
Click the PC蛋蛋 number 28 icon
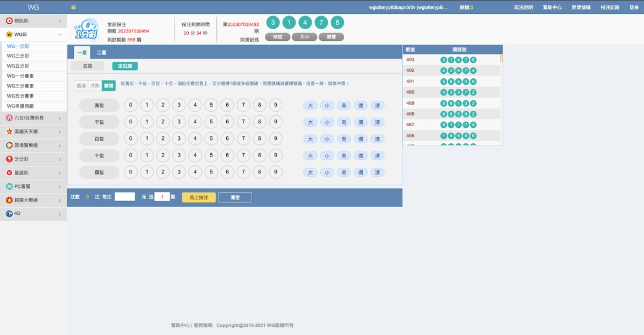tap(9, 187)
